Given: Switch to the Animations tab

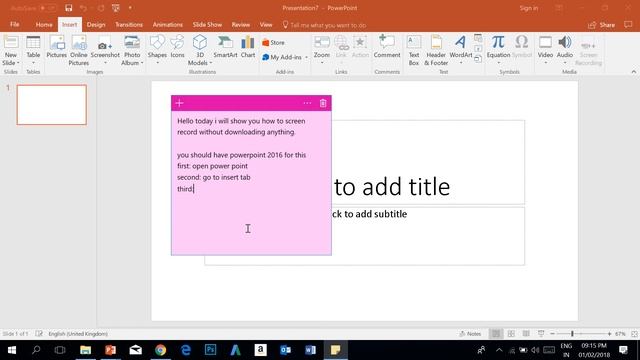Looking at the screenshot, I should coord(167,24).
